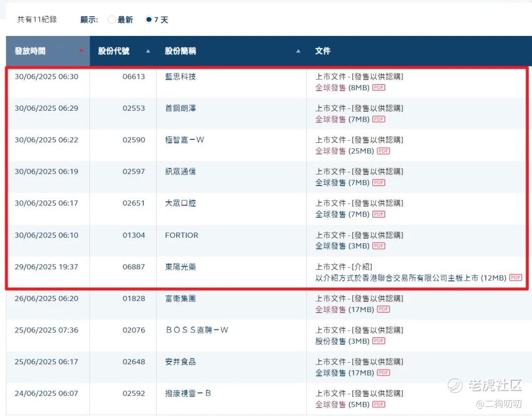
Task: Select stock code 06887
Action: pos(133,267)
